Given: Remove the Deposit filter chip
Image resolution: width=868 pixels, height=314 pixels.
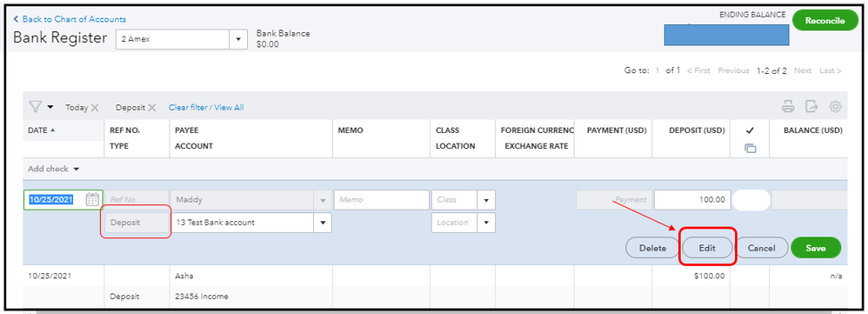Looking at the screenshot, I should (152, 108).
